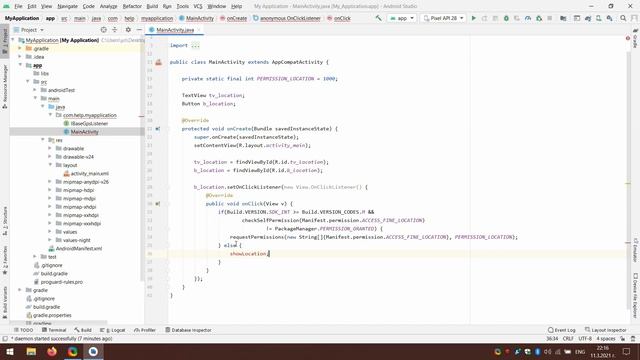Run the app with the green play button
Image resolution: width=640 pixels, height=360 pixels.
click(473, 18)
